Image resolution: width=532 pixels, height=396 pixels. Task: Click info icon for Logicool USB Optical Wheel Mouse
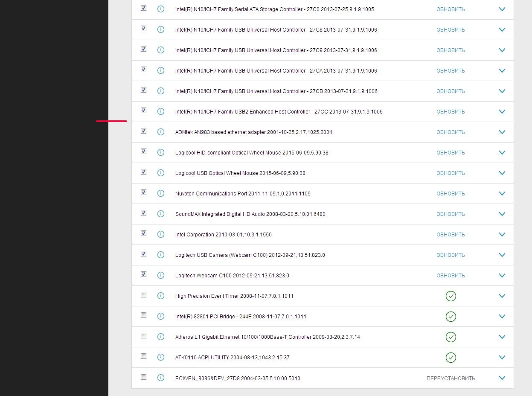[x=161, y=173]
